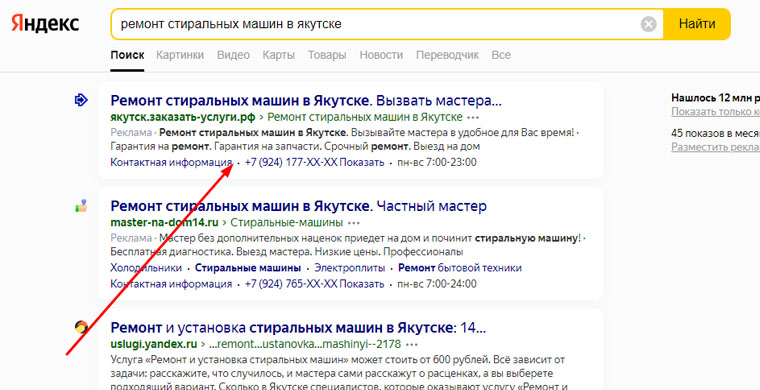This screenshot has width=760, height=390.
Task: Show phone number +7 (924) 765
Action: click(315, 284)
